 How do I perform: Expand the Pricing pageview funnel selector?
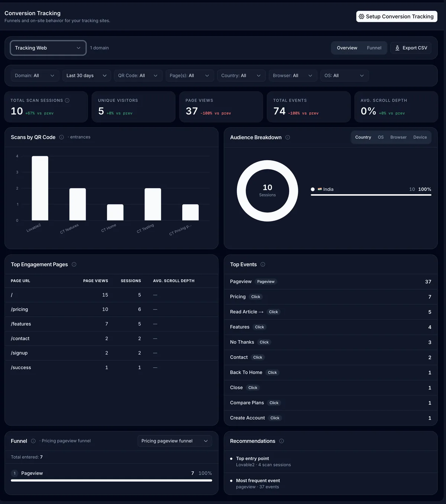click(175, 441)
